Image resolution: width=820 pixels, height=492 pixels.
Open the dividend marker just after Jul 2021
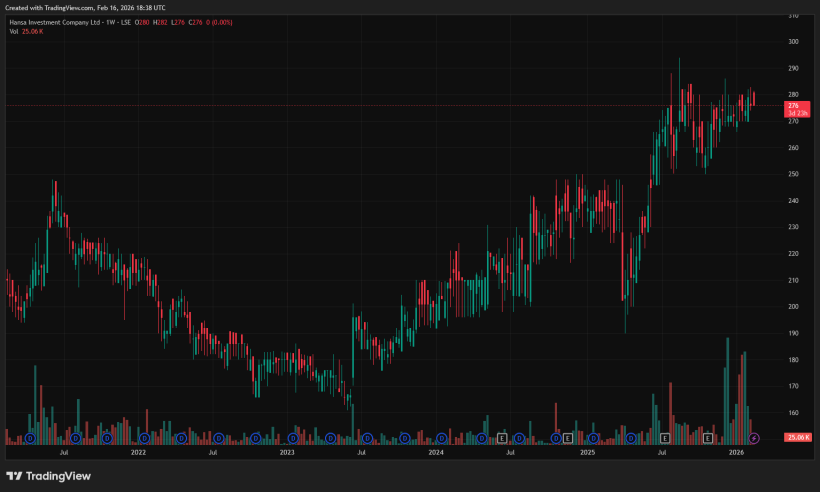pyautogui.click(x=76, y=438)
